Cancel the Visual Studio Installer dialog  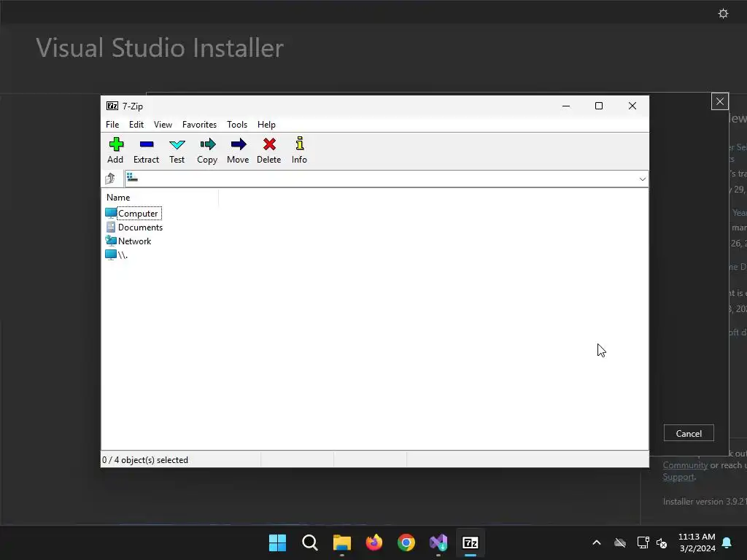689,433
